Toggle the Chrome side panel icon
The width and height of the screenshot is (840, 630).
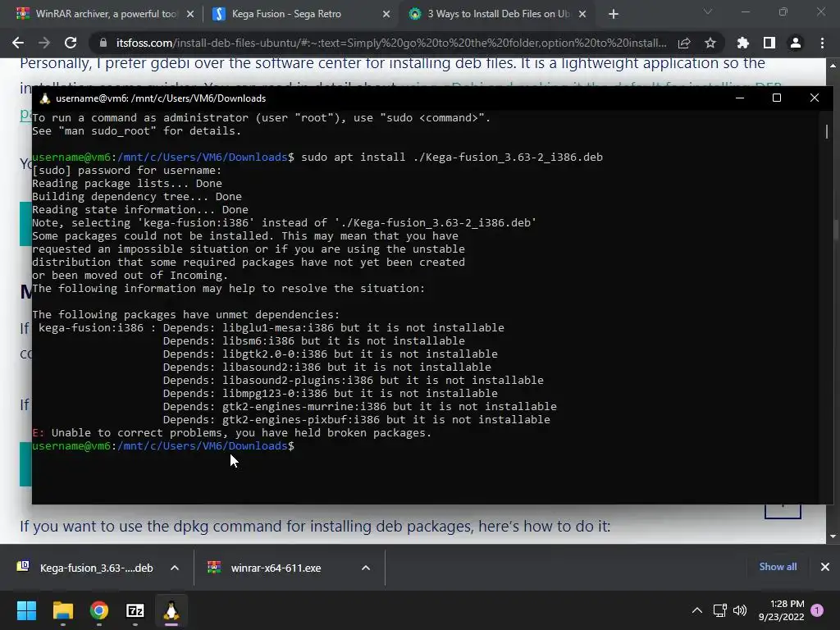tap(769, 43)
